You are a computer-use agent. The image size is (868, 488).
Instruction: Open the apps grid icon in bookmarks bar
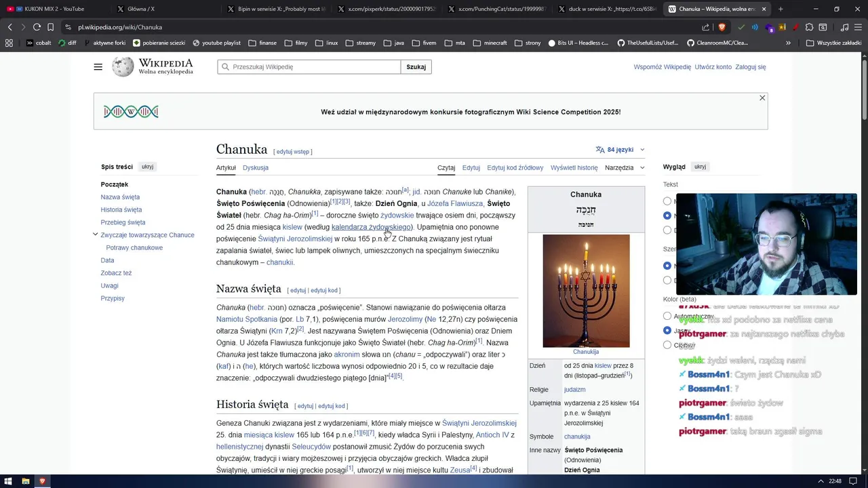pyautogui.click(x=9, y=43)
